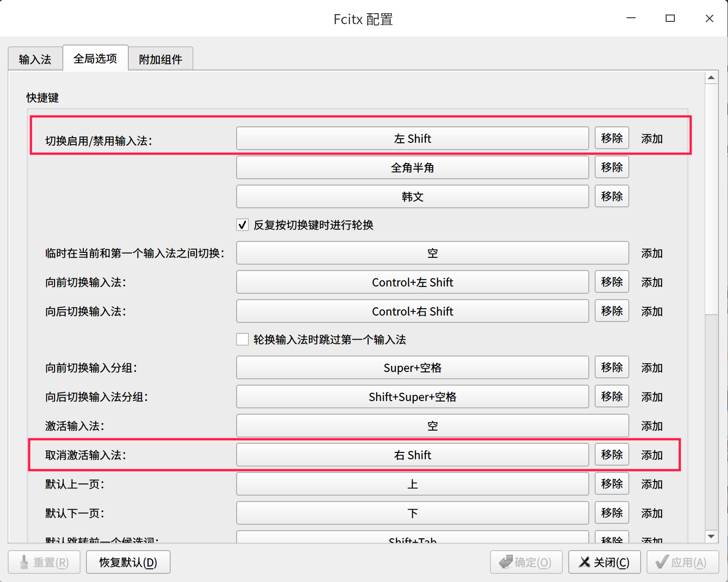This screenshot has width=728, height=582.
Task: Add a shortcut for 向前切换输入法
Action: pyautogui.click(x=652, y=282)
